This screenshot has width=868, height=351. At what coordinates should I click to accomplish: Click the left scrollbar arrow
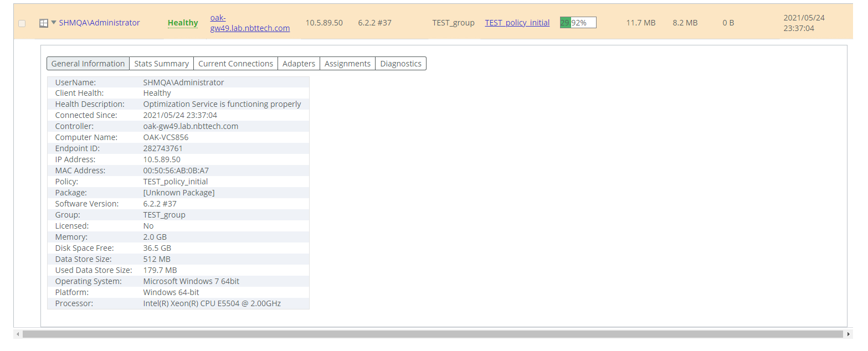(x=17, y=334)
